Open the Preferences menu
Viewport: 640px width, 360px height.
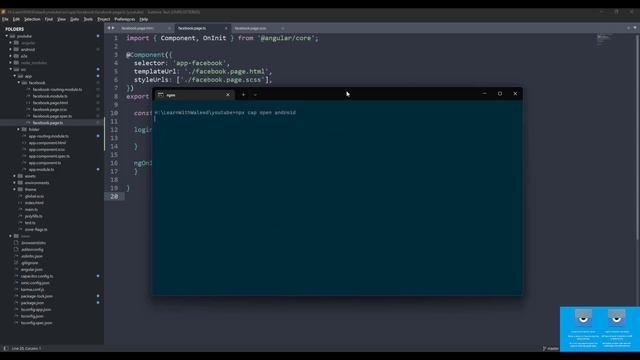(x=124, y=19)
